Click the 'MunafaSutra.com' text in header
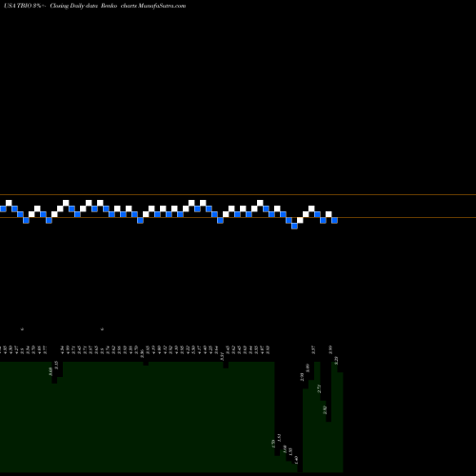Viewport: 476px width, 476px height. (x=162, y=6)
